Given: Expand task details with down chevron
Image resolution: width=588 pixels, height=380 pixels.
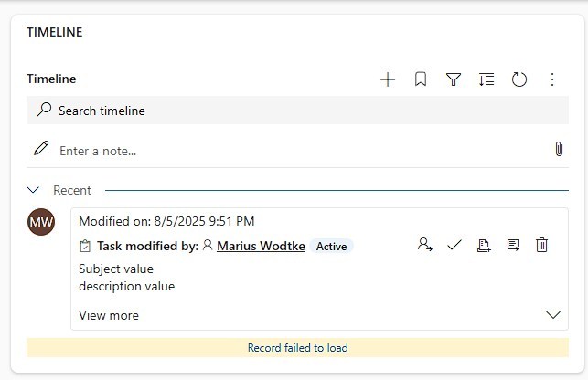Looking at the screenshot, I should (x=552, y=315).
